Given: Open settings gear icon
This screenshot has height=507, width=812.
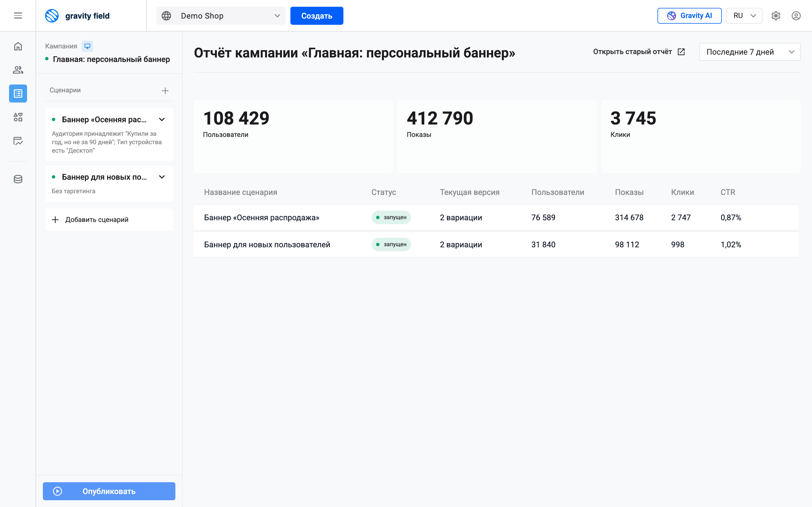Looking at the screenshot, I should click(x=776, y=16).
